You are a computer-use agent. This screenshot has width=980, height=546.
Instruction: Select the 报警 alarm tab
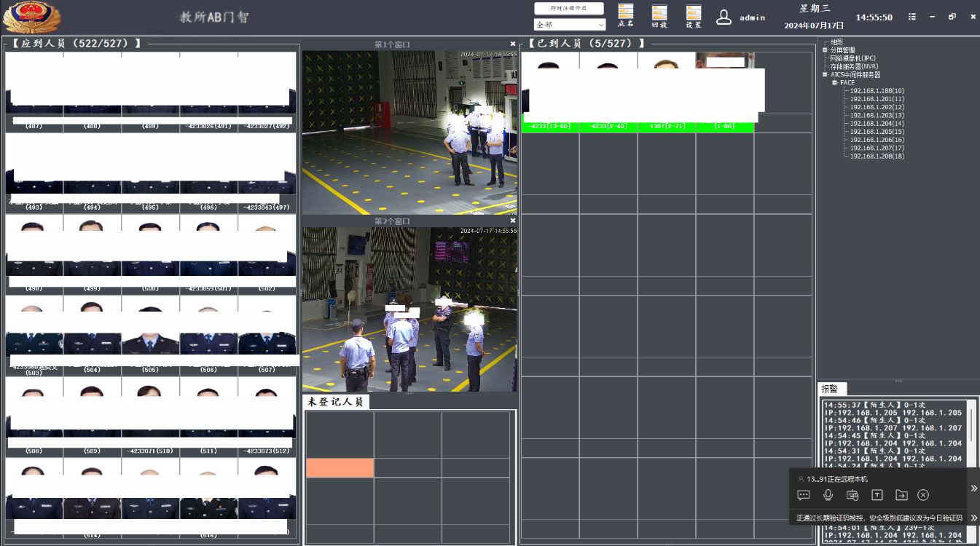[828, 389]
